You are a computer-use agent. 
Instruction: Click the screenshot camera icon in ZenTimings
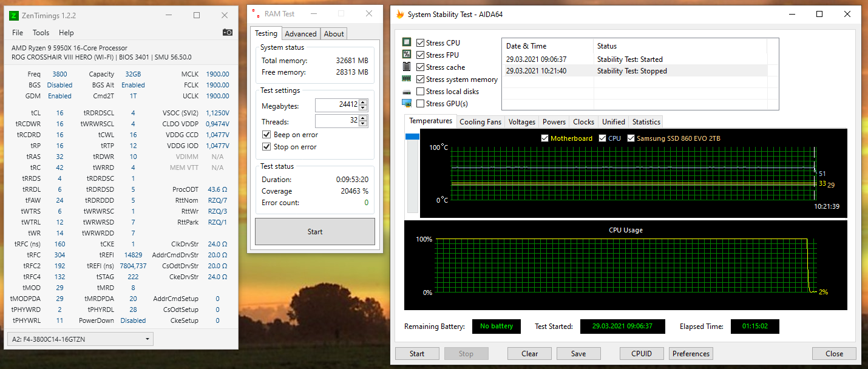(228, 33)
